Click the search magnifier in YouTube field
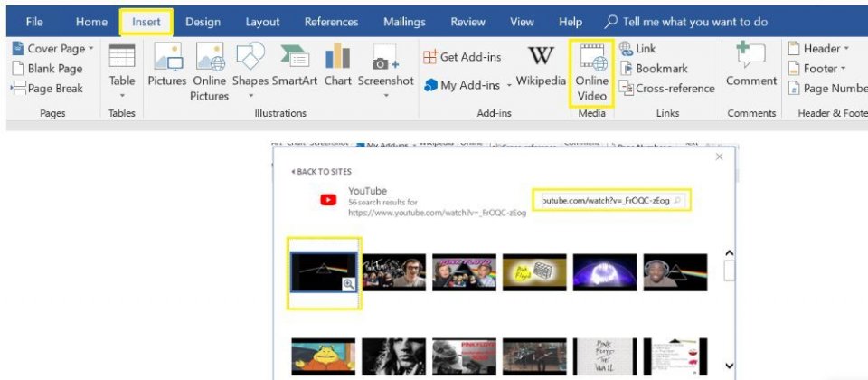 (x=677, y=201)
